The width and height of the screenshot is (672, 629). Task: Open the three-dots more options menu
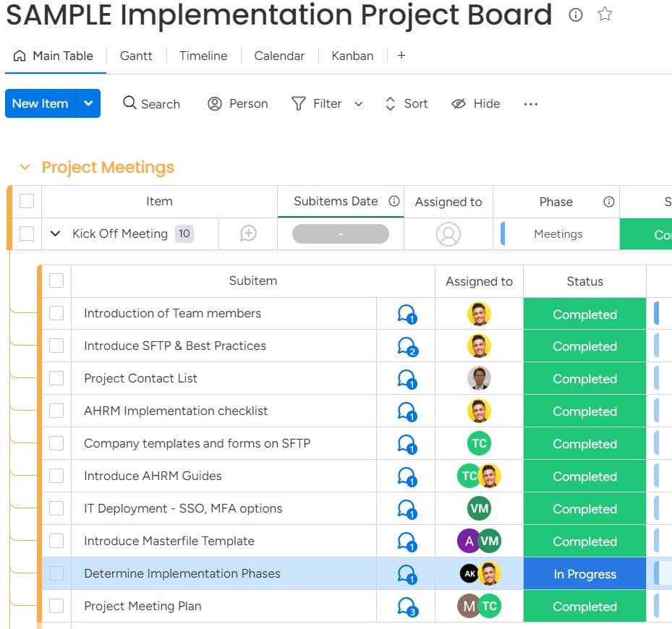(x=530, y=104)
